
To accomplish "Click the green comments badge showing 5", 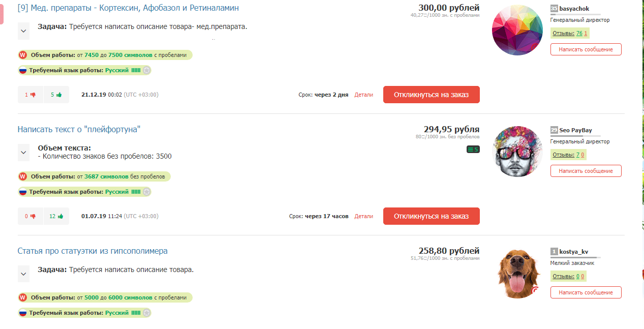I will [473, 149].
